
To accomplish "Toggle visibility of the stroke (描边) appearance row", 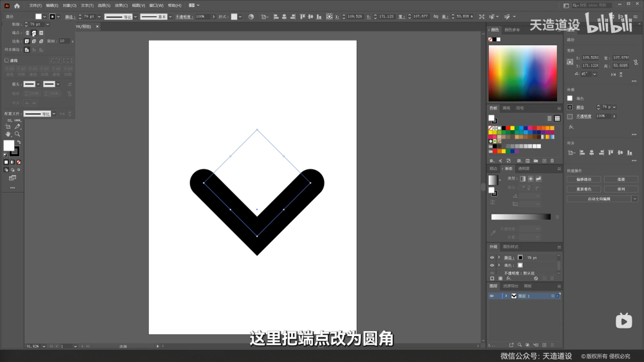I will coord(492,258).
